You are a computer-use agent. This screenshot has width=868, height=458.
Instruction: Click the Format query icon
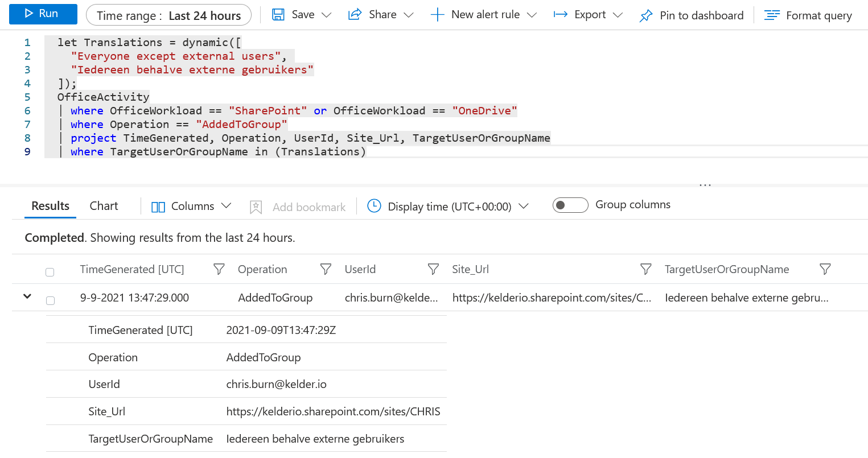(x=772, y=15)
